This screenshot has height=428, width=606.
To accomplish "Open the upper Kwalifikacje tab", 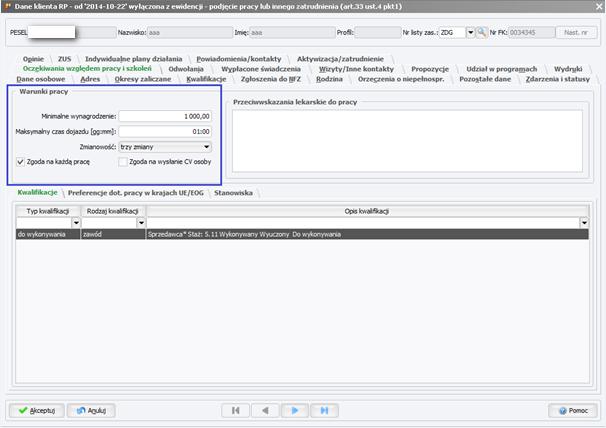I will pyautogui.click(x=206, y=79).
